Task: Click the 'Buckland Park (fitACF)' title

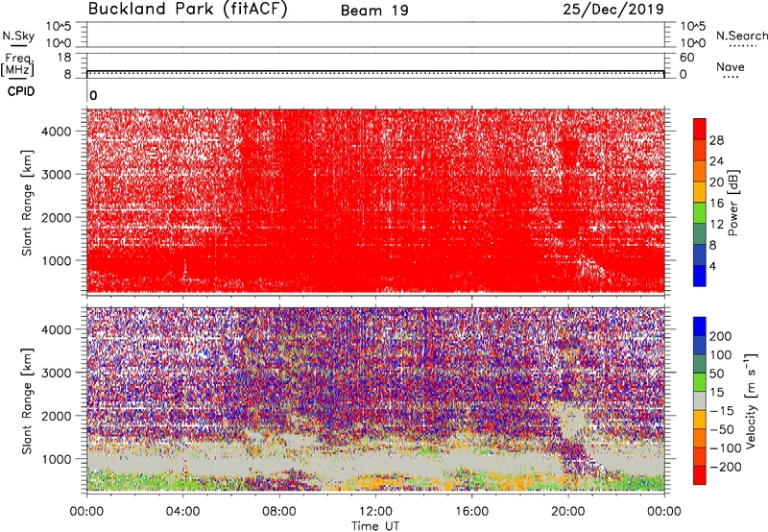Action: pos(187,9)
